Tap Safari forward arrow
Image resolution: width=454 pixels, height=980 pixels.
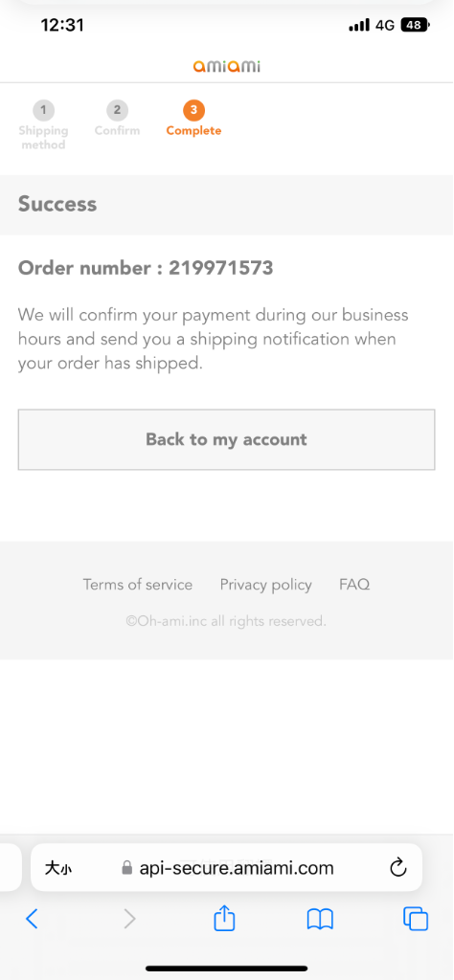click(129, 918)
